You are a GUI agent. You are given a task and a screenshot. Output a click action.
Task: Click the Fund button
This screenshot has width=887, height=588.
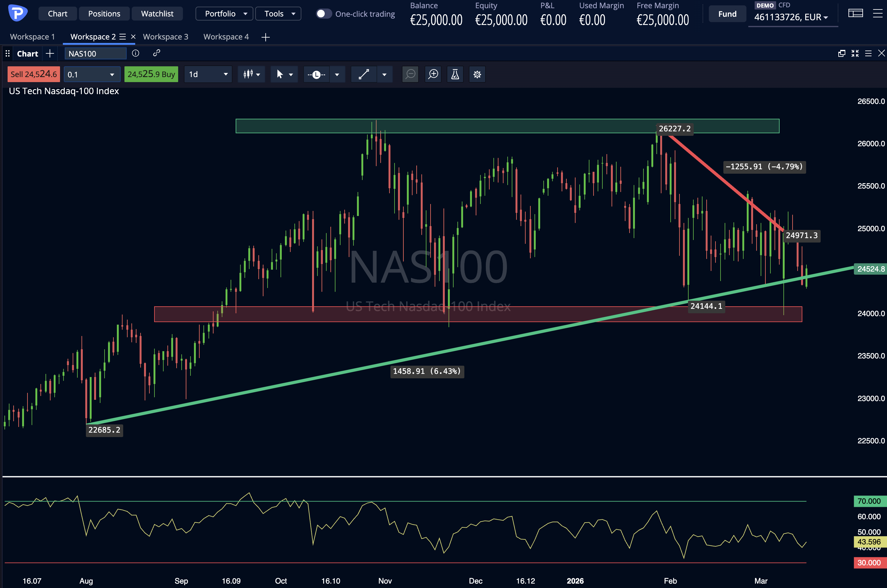click(727, 14)
